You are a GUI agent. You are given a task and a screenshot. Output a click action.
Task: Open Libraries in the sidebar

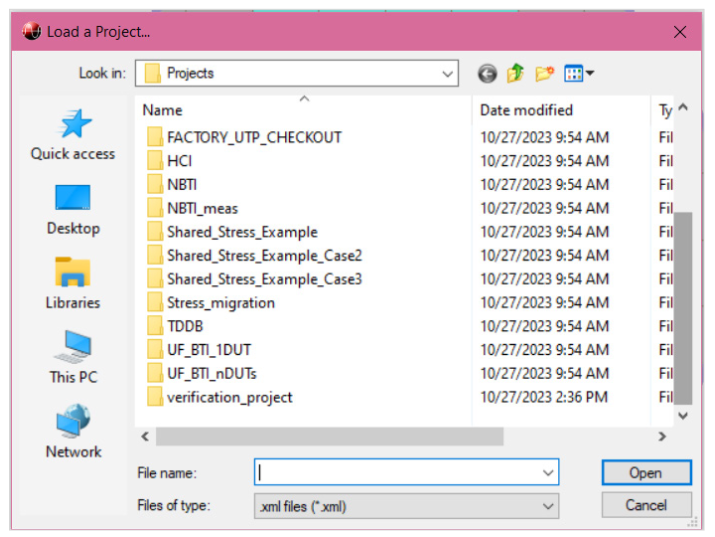[72, 283]
